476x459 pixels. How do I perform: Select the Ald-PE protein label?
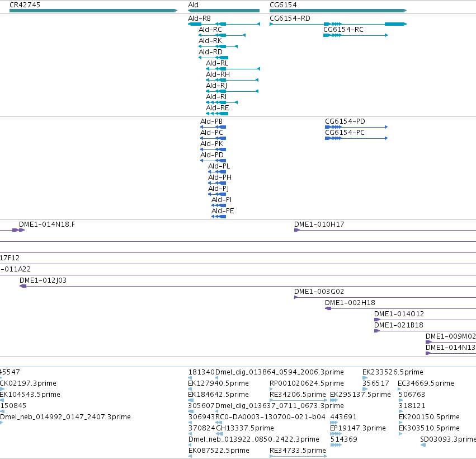(x=223, y=212)
